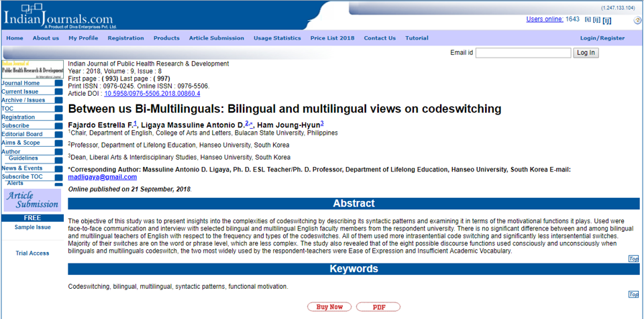Screen dimensions: 644x319
Task: Select largest [ij] font size icon
Action: (x=606, y=20)
